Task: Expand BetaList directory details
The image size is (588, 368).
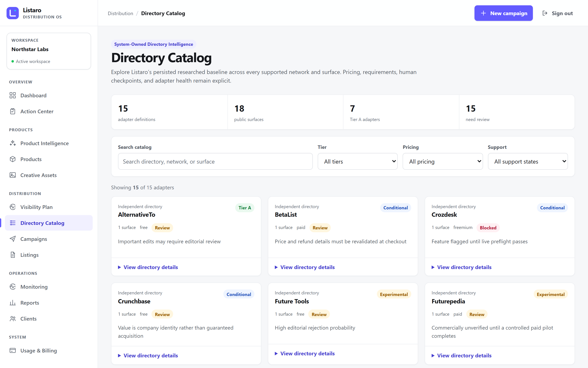Action: tap(305, 267)
